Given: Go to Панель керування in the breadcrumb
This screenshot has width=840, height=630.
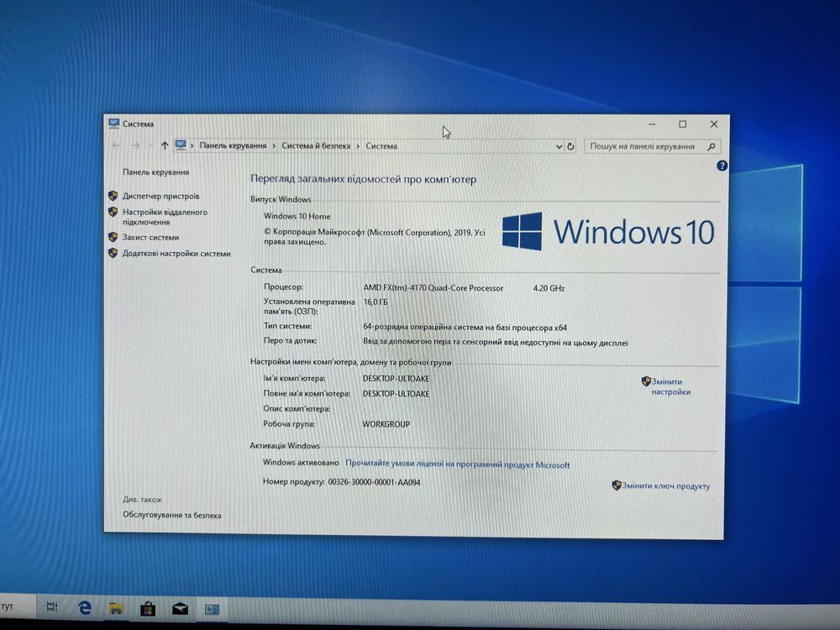Looking at the screenshot, I should (233, 145).
